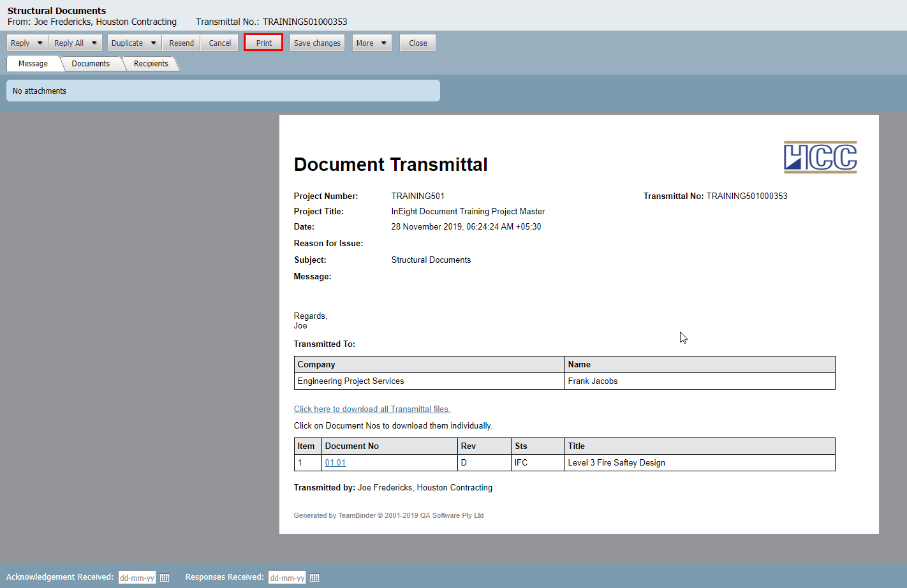Open calendar picker for Responses Received
This screenshot has width=907, height=588.
pyautogui.click(x=314, y=578)
